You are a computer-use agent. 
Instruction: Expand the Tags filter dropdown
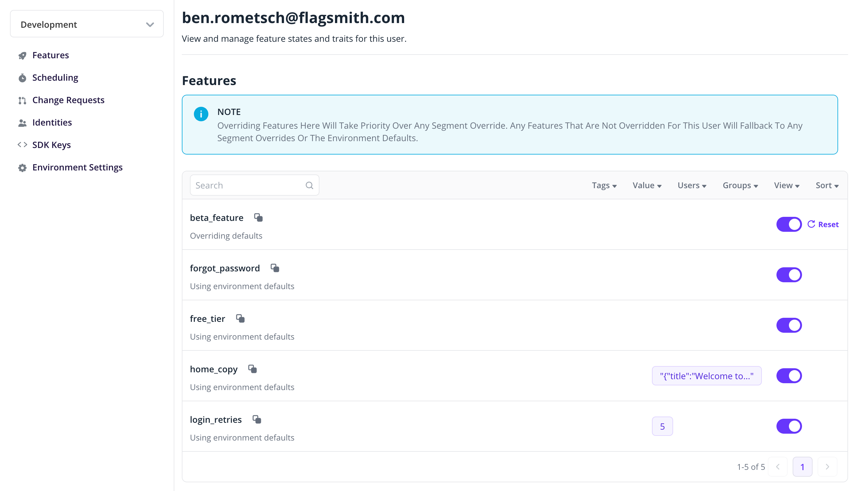pos(604,185)
